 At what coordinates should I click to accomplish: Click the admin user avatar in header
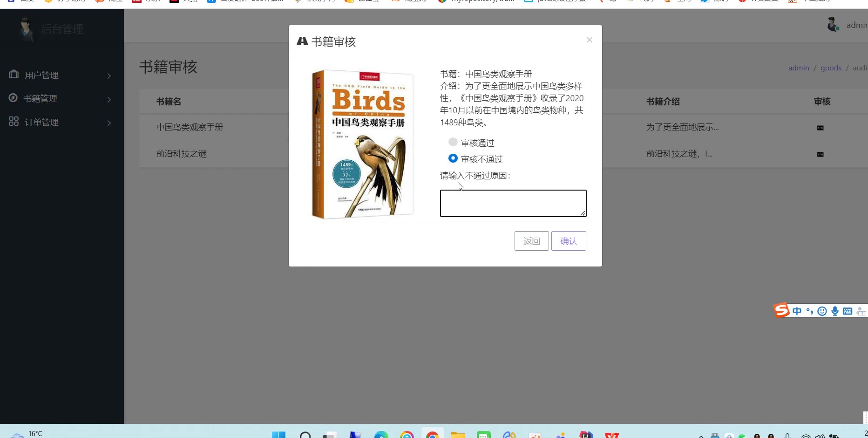point(833,24)
